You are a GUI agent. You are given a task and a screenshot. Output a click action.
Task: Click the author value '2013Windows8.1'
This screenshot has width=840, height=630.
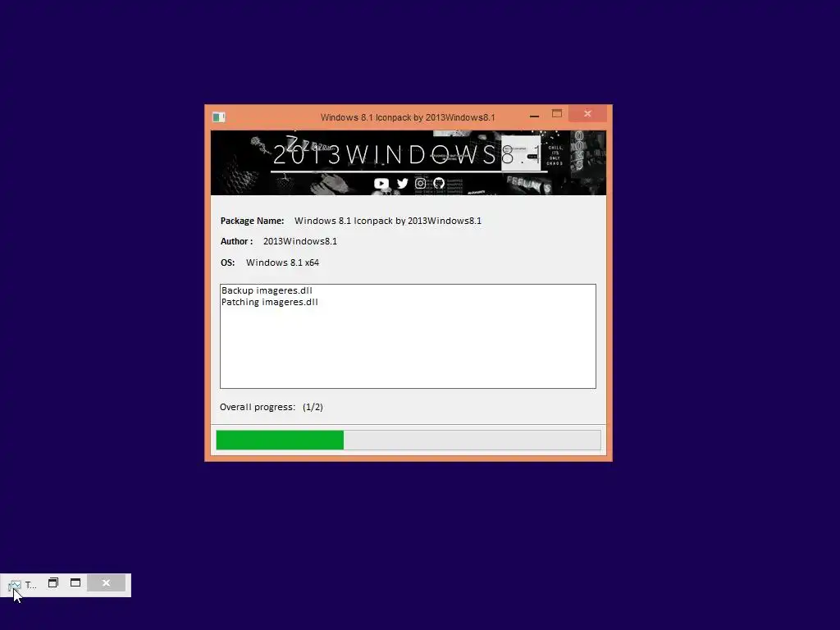[300, 242]
